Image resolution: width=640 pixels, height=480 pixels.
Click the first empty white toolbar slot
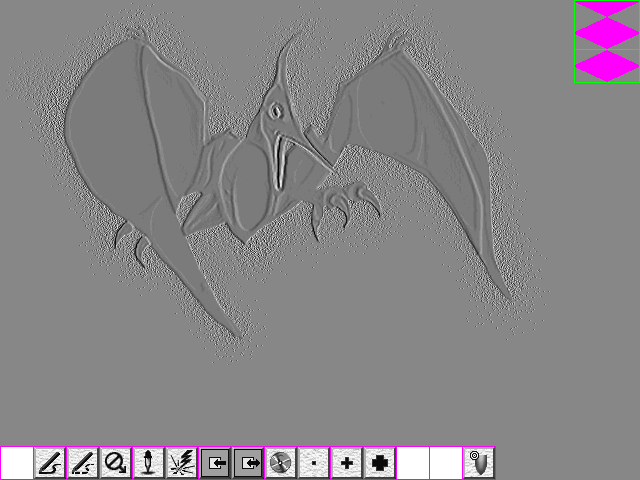coord(17,463)
